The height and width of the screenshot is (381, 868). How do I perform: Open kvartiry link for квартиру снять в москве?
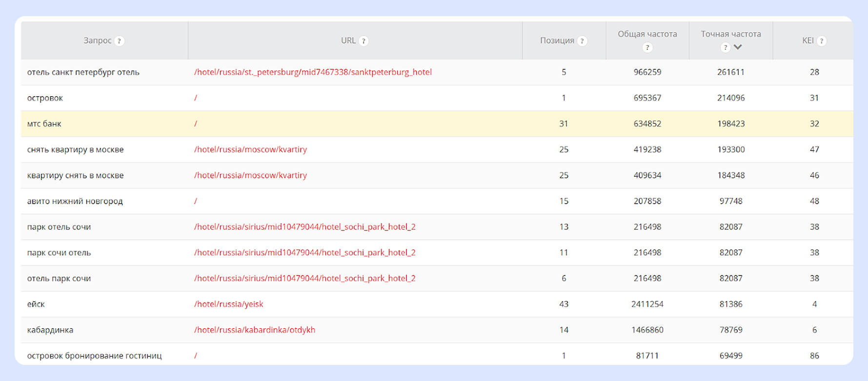click(x=250, y=175)
